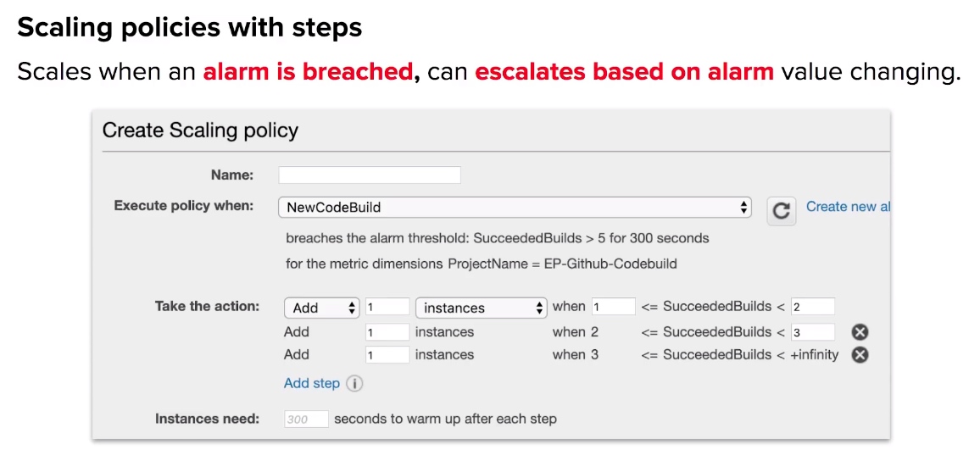Click the alarm threshold description text
The image size is (980, 450).
[x=498, y=238]
